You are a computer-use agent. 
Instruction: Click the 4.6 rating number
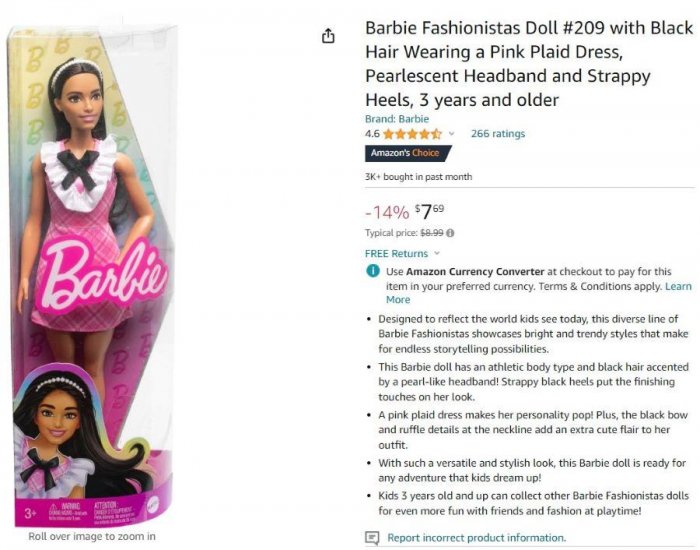pyautogui.click(x=372, y=133)
